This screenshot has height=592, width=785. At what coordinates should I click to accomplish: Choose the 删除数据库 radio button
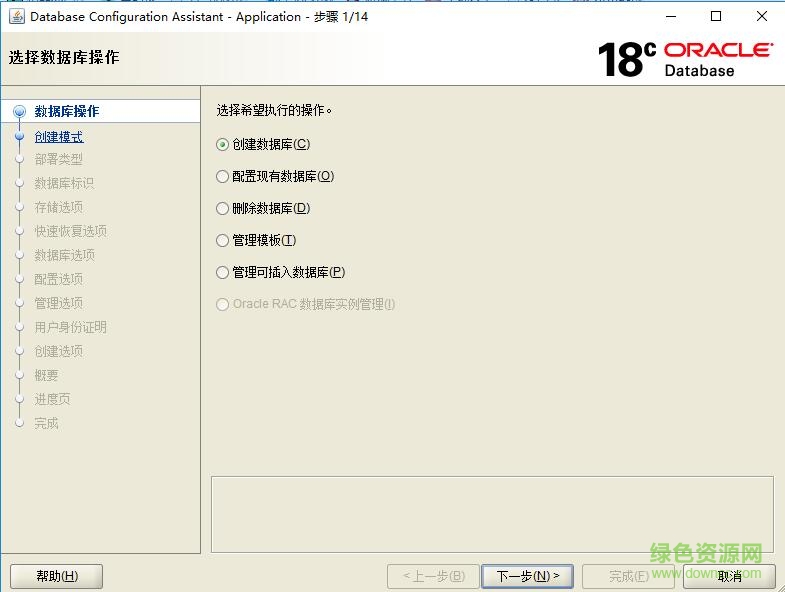[223, 208]
